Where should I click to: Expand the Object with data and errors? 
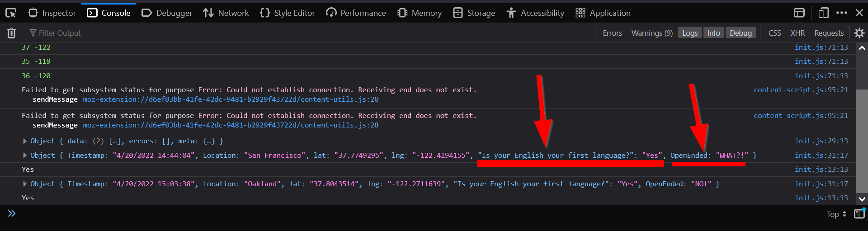tap(25, 141)
